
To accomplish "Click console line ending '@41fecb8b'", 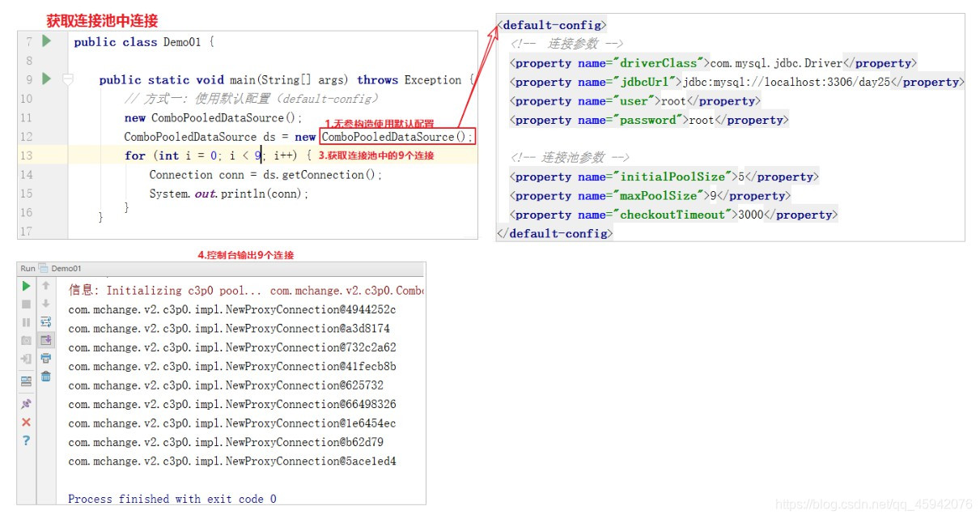I will pos(232,366).
